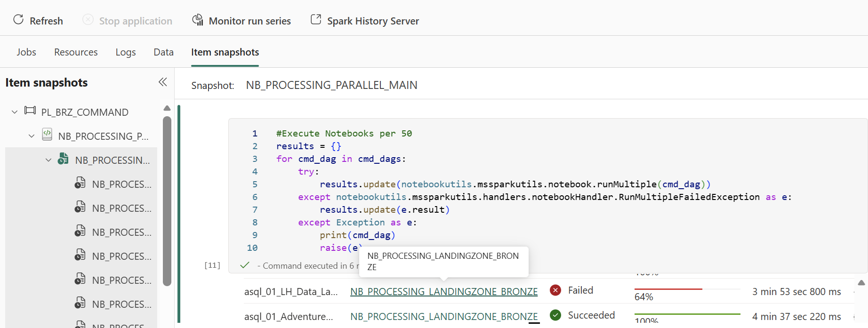Click the green Succeeded status icon
The width and height of the screenshot is (868, 328).
tap(555, 315)
